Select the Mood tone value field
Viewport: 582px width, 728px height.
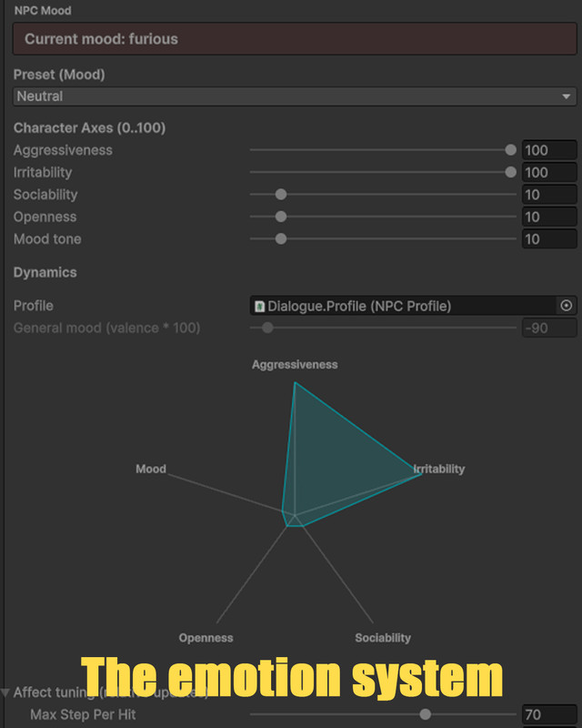point(548,239)
